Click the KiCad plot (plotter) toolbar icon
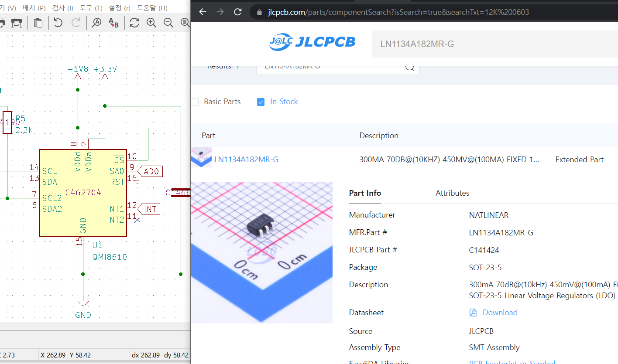 click(x=17, y=22)
